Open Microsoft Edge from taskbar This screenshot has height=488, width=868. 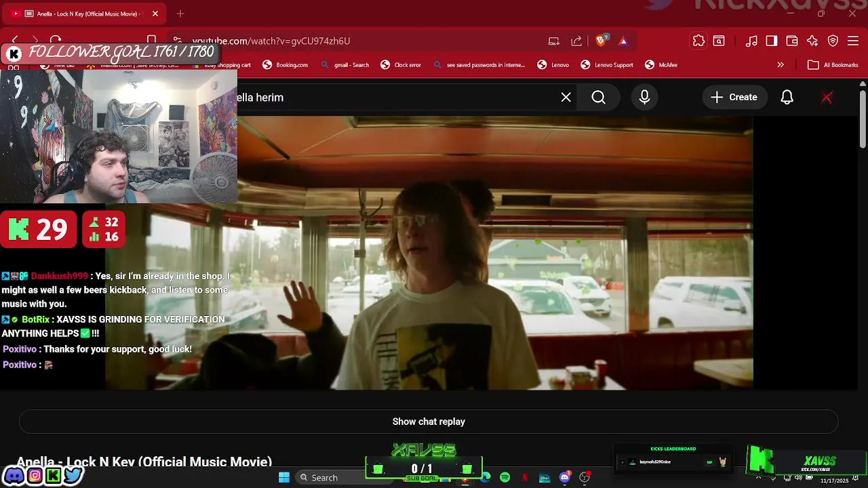[x=486, y=478]
